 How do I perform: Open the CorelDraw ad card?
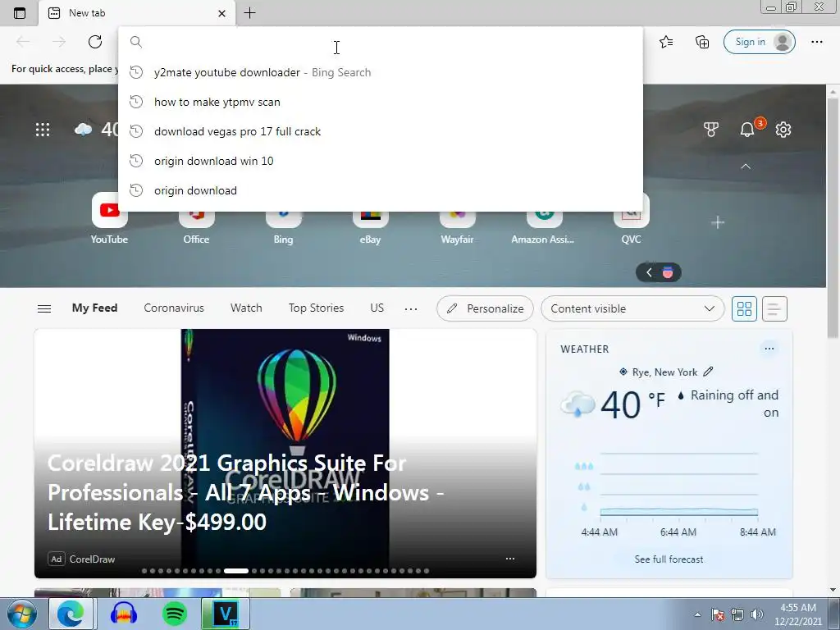[x=285, y=453]
